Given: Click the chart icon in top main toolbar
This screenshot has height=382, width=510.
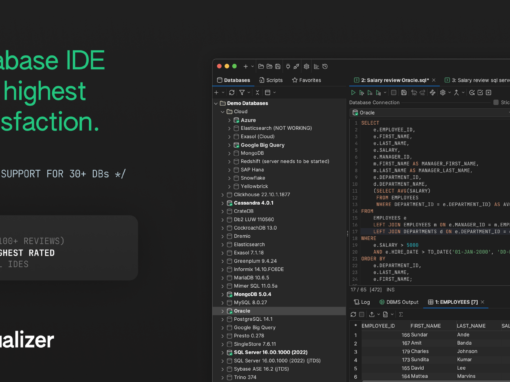Looking at the screenshot, I should click(x=316, y=67).
